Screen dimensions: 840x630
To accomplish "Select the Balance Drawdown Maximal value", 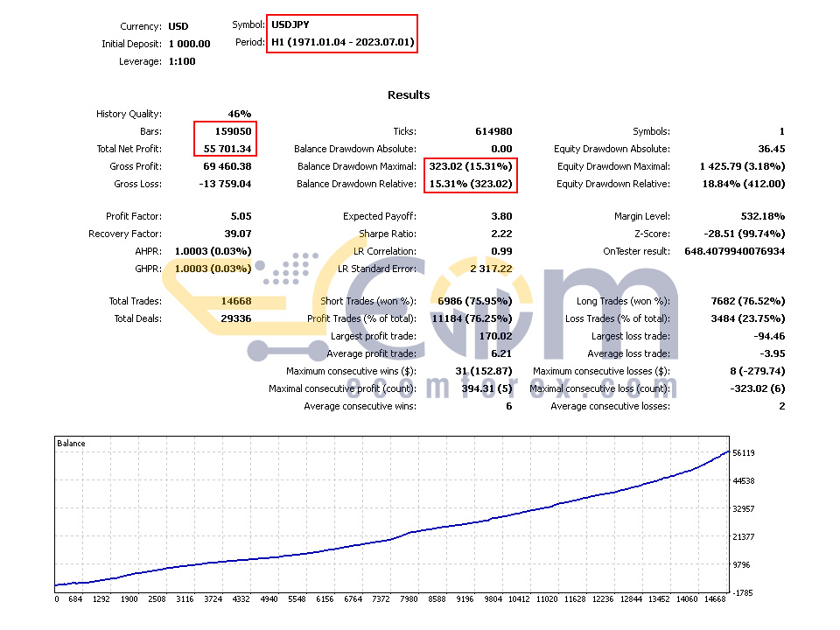I will click(471, 166).
